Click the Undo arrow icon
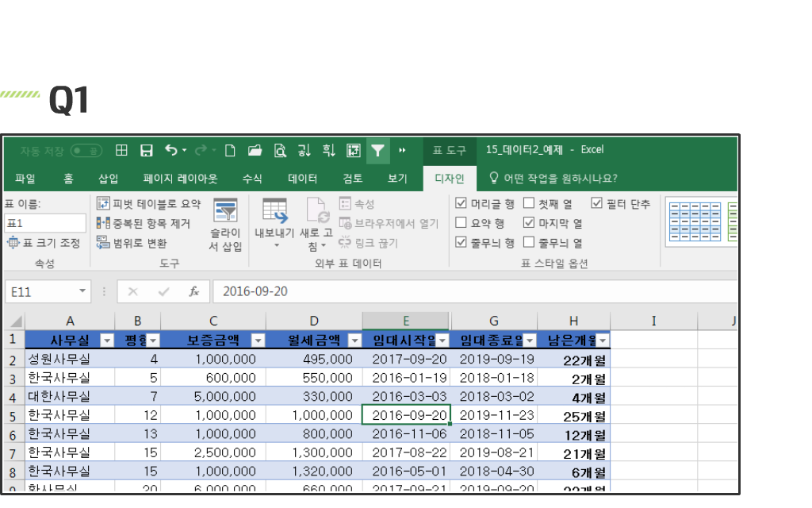 [171, 150]
